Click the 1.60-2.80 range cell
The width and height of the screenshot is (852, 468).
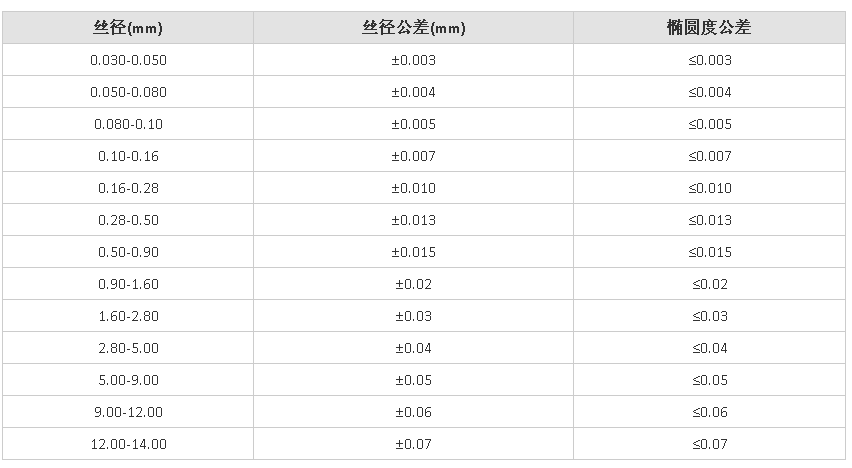click(x=128, y=316)
